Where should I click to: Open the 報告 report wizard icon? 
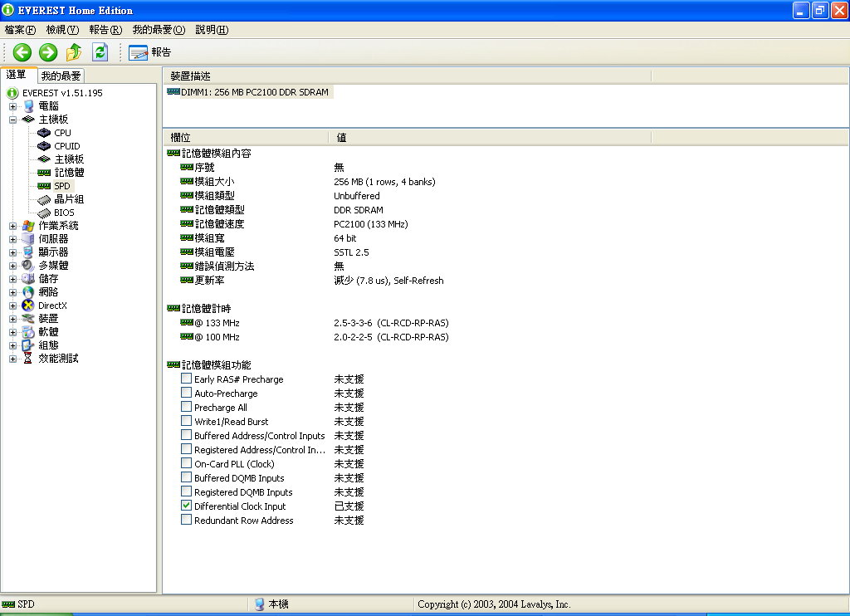click(x=139, y=52)
